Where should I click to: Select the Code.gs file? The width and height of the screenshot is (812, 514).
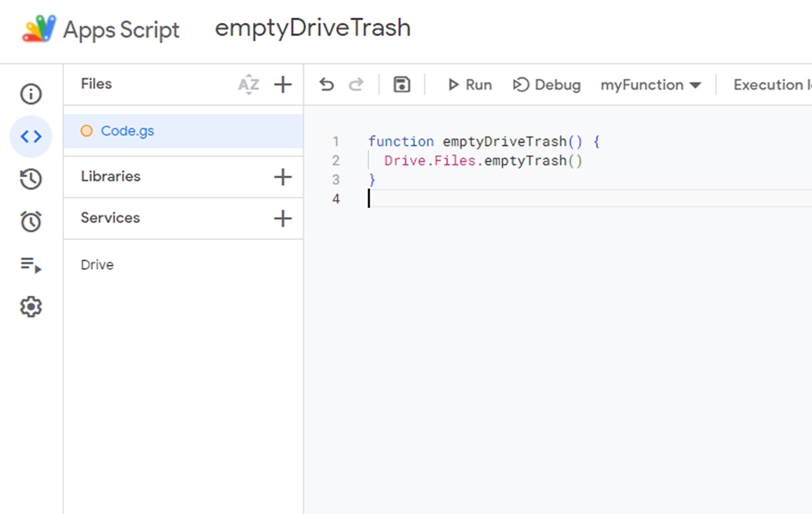[127, 131]
